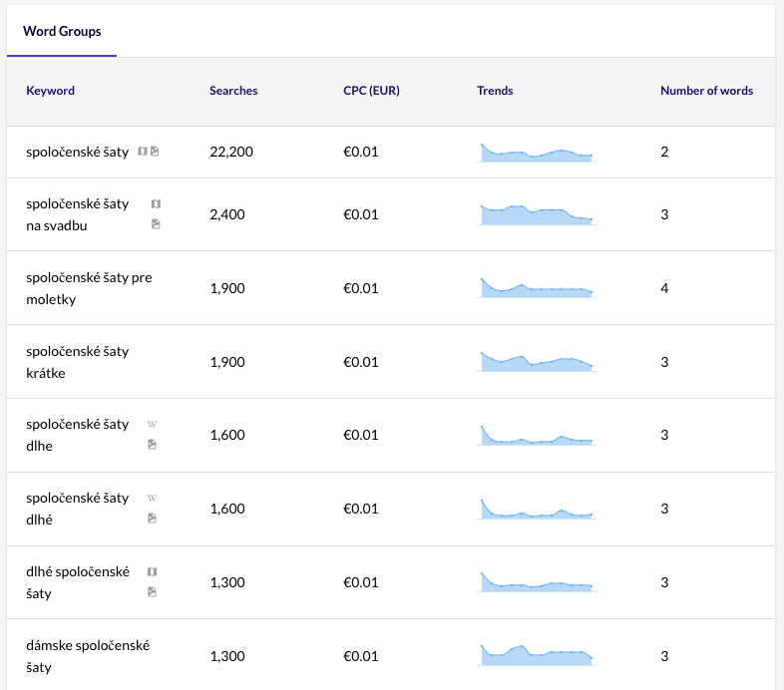Image resolution: width=784 pixels, height=690 pixels.
Task: Click word count 3 in 'krátke' row
Action: [x=664, y=362]
